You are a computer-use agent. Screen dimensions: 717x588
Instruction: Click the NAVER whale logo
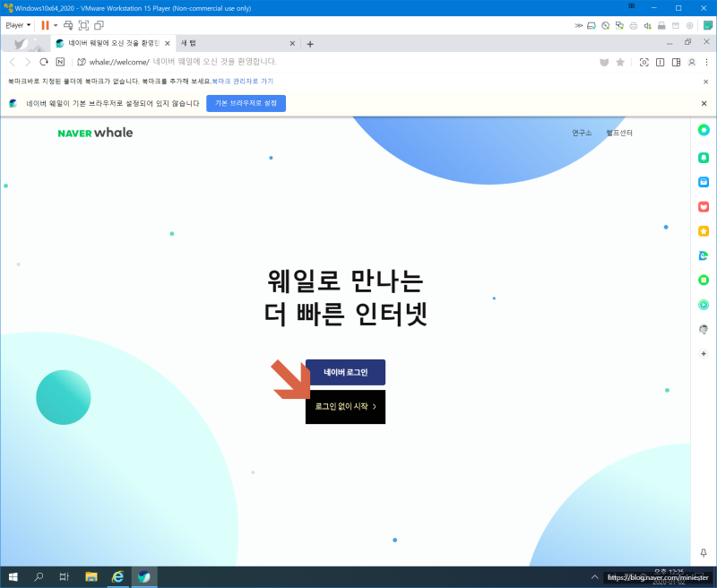pos(95,133)
